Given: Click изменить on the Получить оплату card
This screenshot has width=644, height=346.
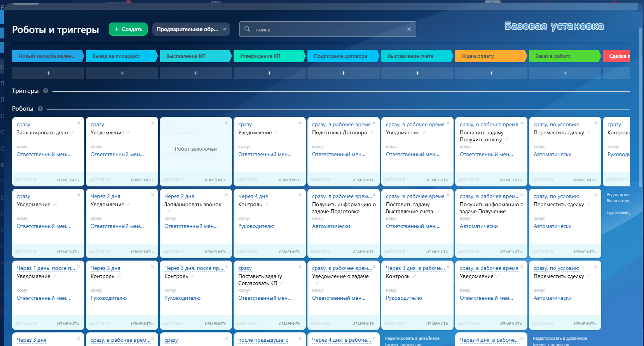Looking at the screenshot, I should pyautogui.click(x=511, y=180).
